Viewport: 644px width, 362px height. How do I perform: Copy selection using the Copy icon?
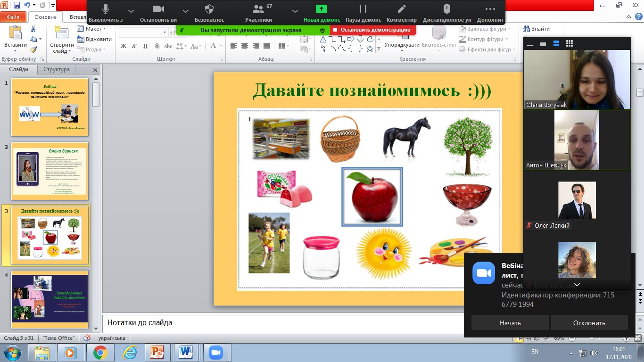pyautogui.click(x=33, y=39)
